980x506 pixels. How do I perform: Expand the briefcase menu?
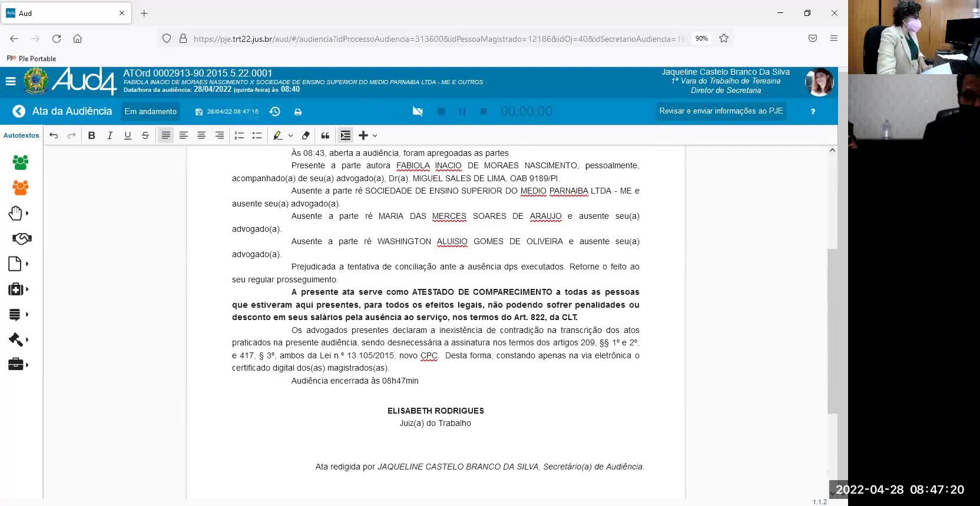(x=19, y=365)
